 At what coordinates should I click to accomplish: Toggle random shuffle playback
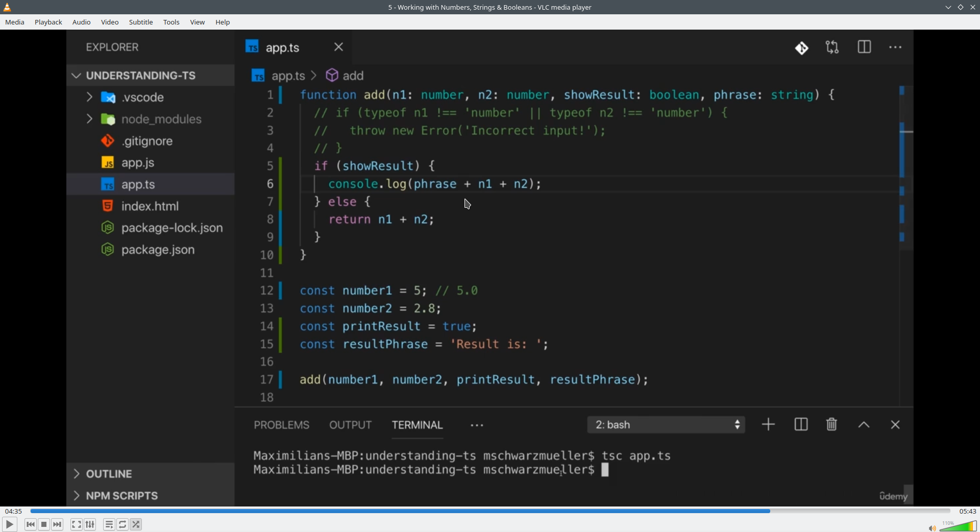136,524
